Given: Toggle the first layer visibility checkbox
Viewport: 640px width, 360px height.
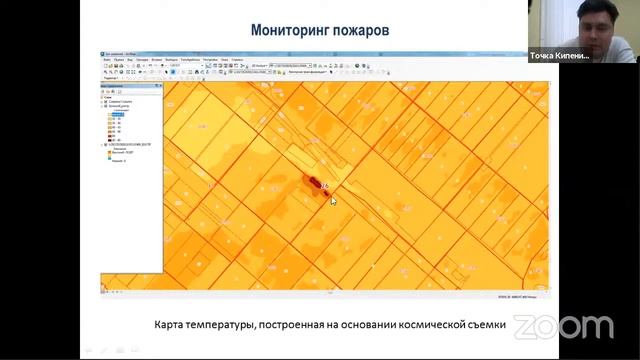Looking at the screenshot, I should (106, 102).
